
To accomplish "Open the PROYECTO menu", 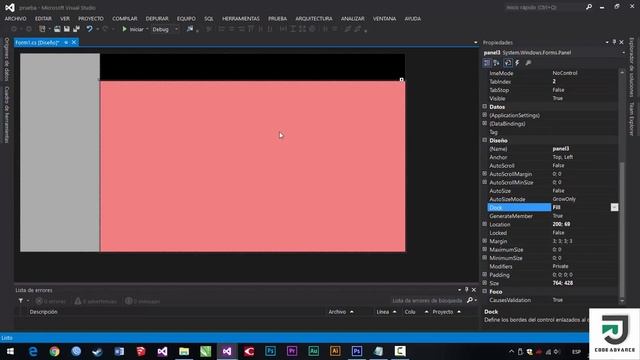I will [91, 18].
